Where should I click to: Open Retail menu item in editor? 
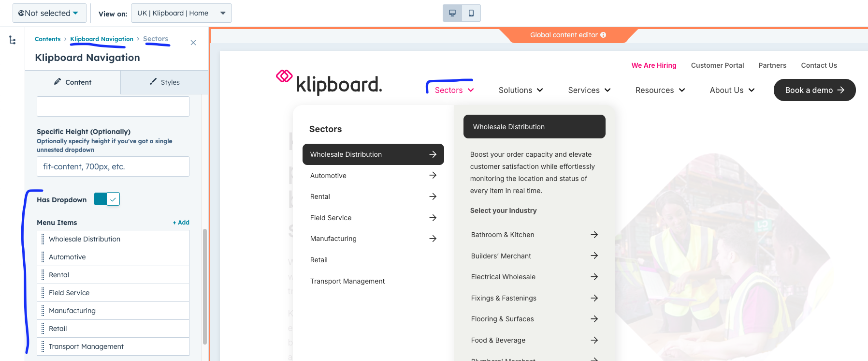(113, 329)
